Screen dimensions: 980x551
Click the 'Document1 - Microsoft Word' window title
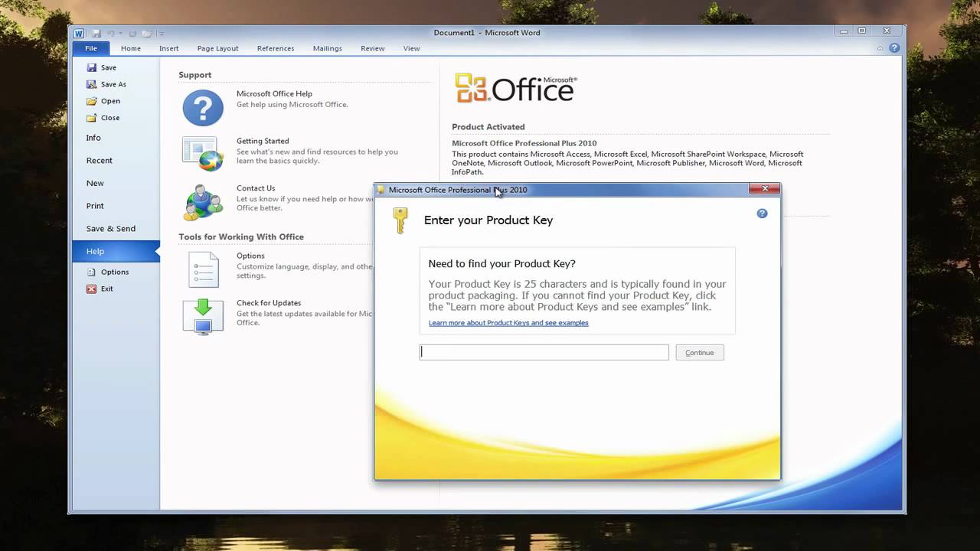pyautogui.click(x=487, y=33)
